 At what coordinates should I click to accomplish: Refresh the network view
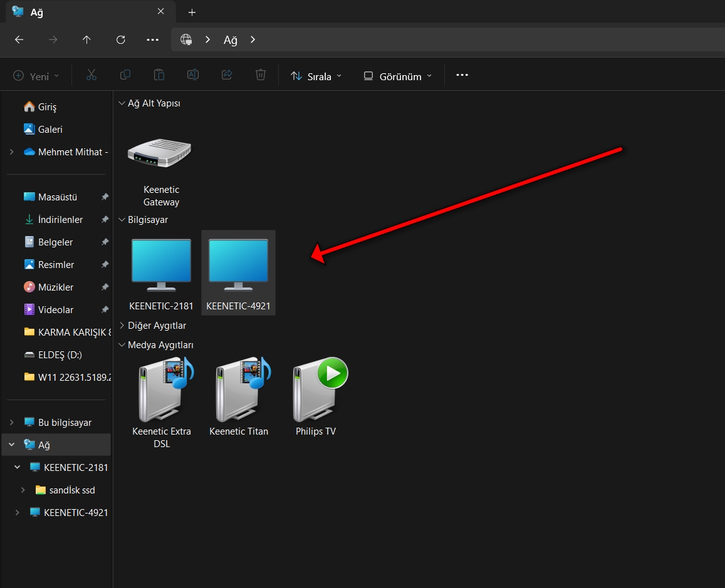point(121,39)
